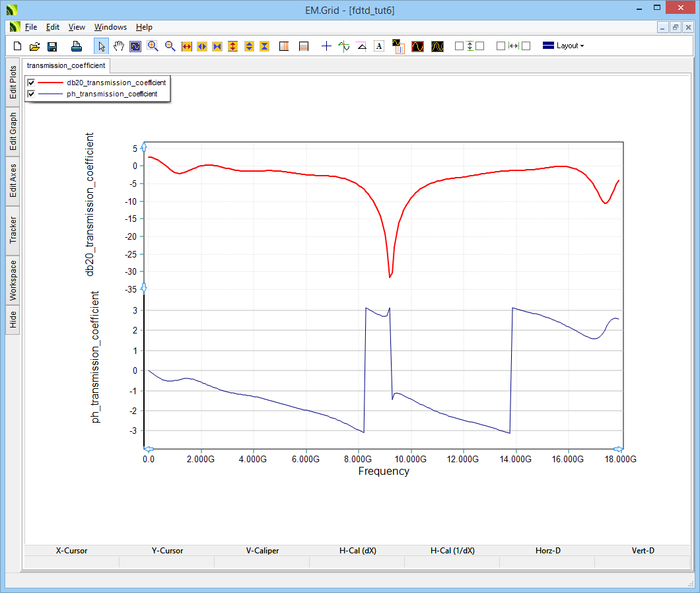700x593 pixels.
Task: Uncheck ph_transmission_coefficient legend checkbox
Action: click(x=31, y=94)
